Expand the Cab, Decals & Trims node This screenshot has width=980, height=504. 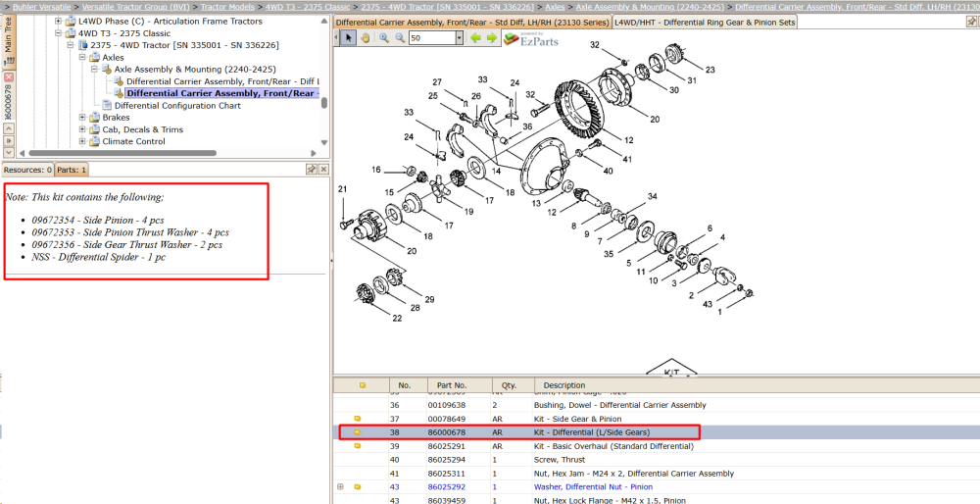coord(82,129)
